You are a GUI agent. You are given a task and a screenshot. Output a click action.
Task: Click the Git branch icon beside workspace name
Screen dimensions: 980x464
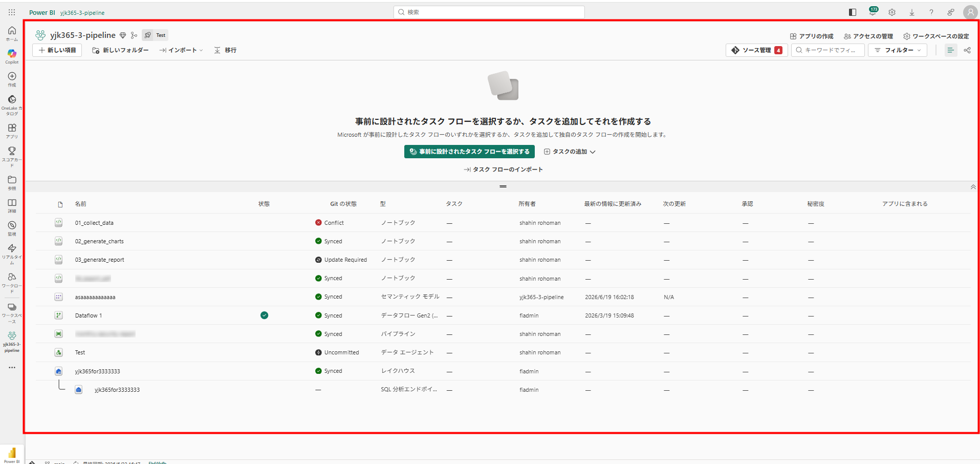tap(134, 35)
